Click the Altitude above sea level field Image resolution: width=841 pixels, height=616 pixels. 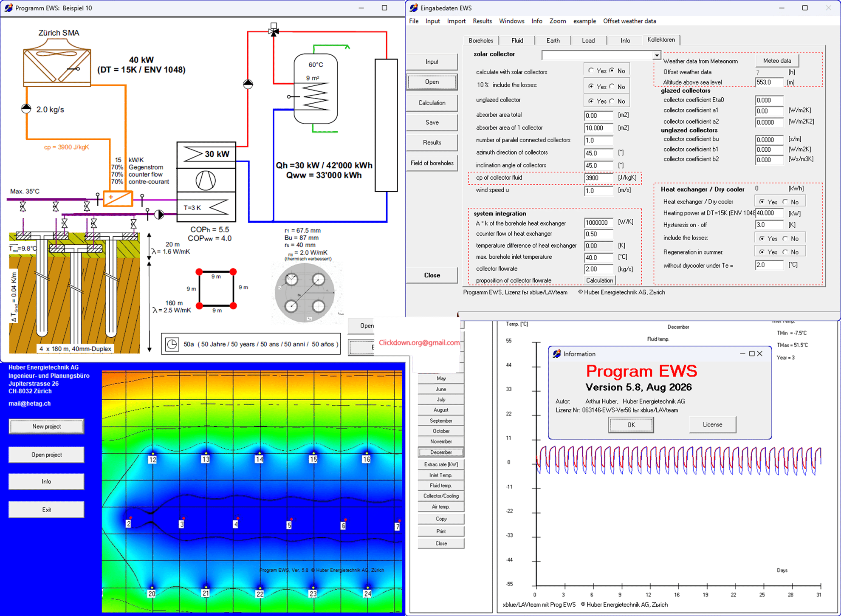click(769, 82)
